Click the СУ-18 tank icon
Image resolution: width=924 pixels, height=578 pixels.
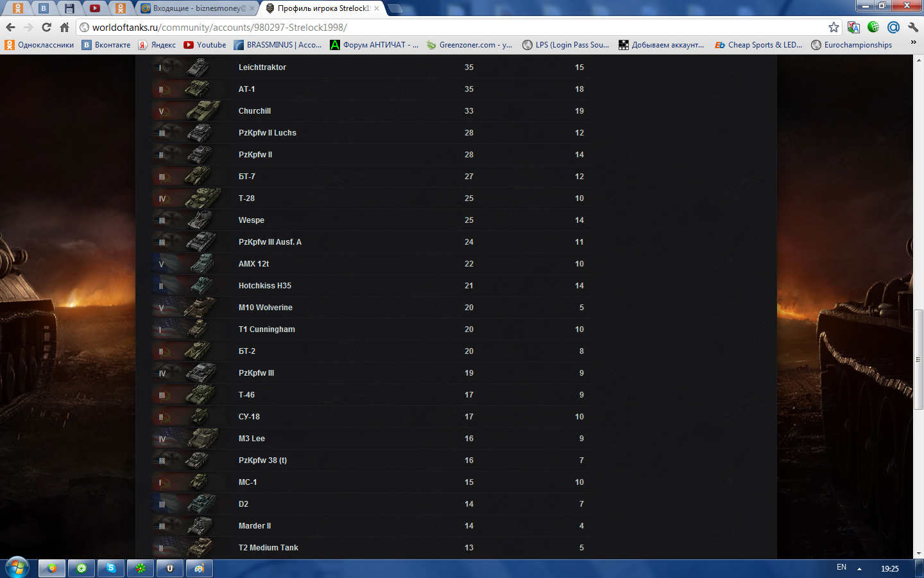click(200, 417)
